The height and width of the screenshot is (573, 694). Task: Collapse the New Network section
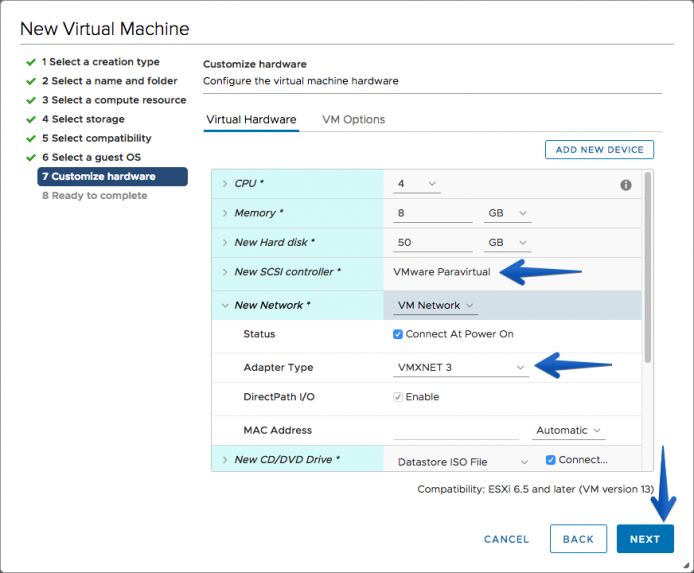coord(225,305)
